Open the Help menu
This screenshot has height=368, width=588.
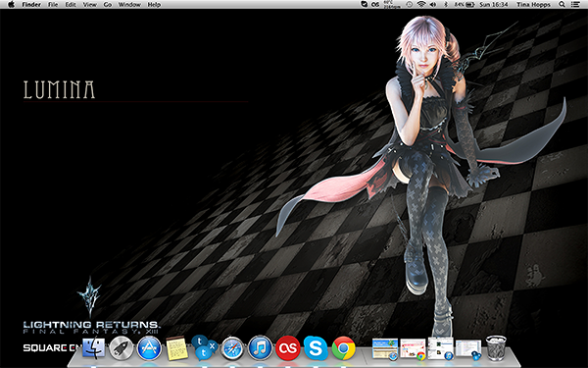tap(154, 5)
